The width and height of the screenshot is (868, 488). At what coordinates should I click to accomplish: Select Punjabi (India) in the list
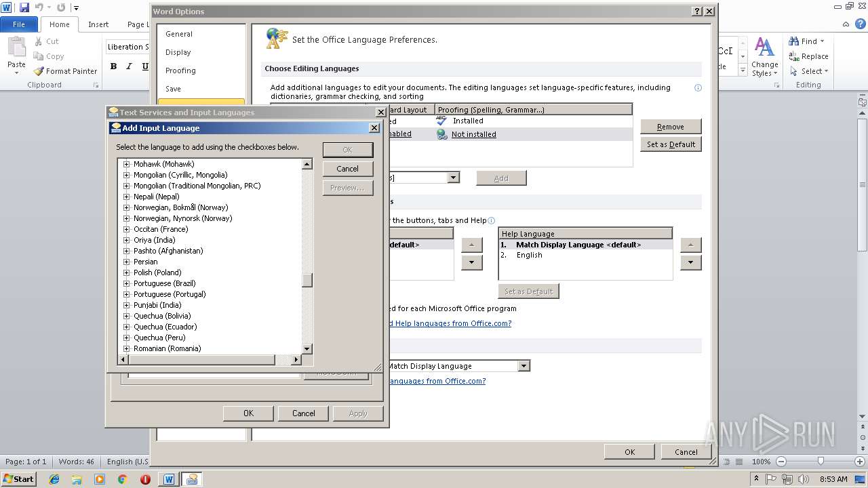coord(157,305)
